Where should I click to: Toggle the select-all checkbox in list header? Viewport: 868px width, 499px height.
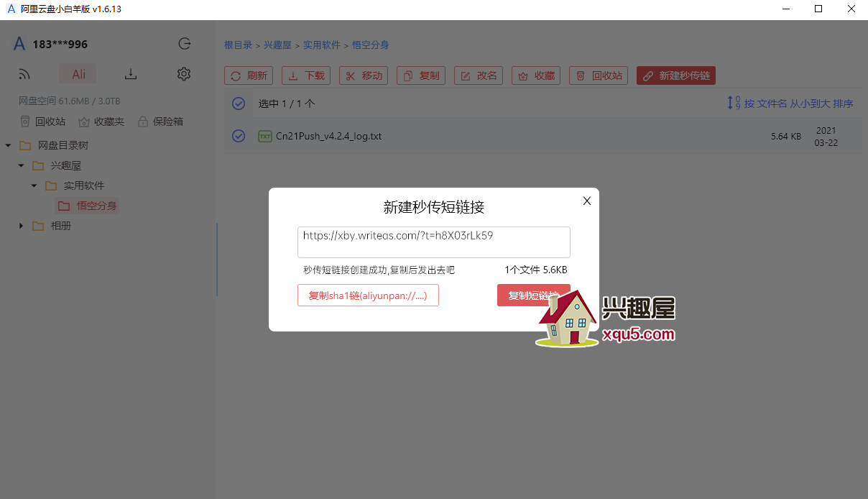pos(239,104)
